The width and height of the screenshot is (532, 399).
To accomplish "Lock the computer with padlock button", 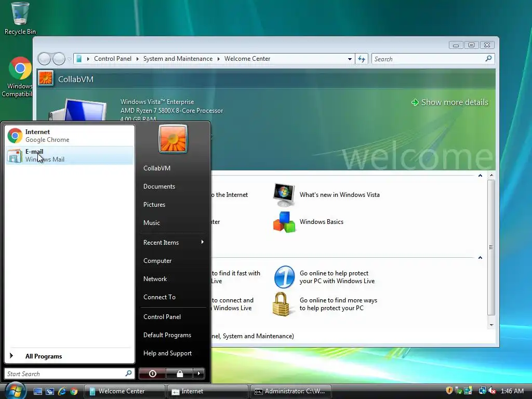I will pos(180,374).
